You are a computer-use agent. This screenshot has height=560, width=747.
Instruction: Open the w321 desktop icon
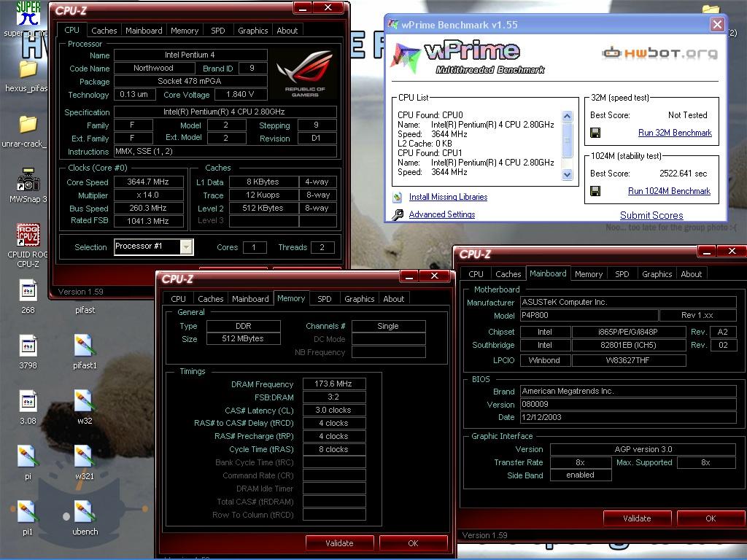tap(85, 456)
